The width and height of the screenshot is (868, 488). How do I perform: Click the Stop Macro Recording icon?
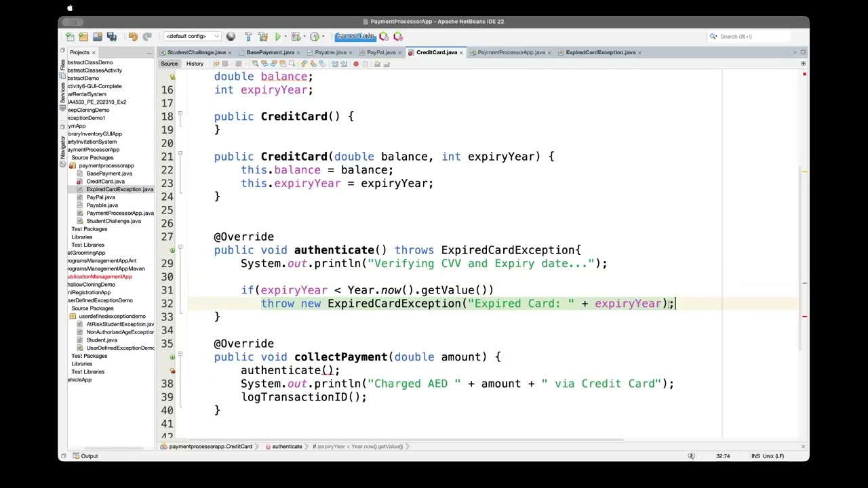(x=366, y=64)
